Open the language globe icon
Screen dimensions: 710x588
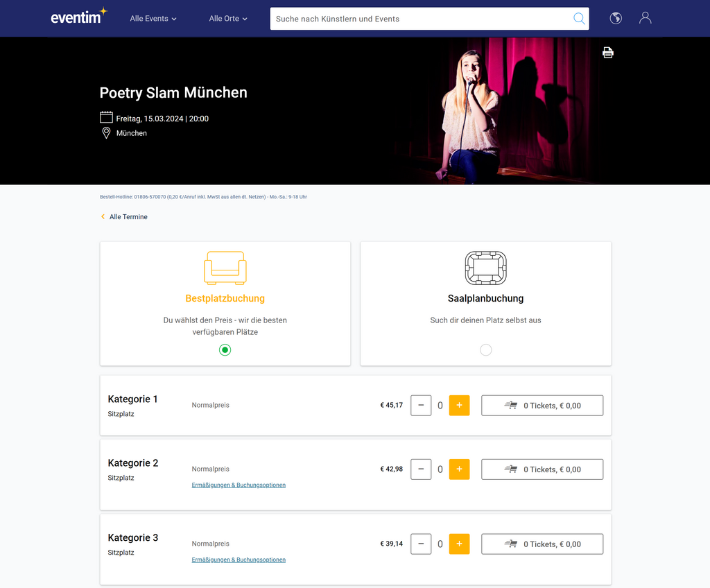pos(616,19)
